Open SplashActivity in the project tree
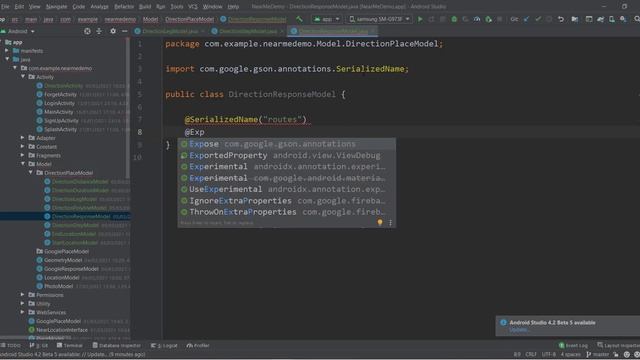 [60, 129]
